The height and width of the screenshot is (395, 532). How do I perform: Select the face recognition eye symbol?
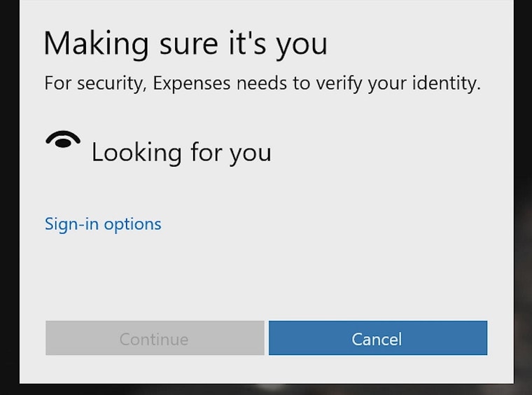63,139
